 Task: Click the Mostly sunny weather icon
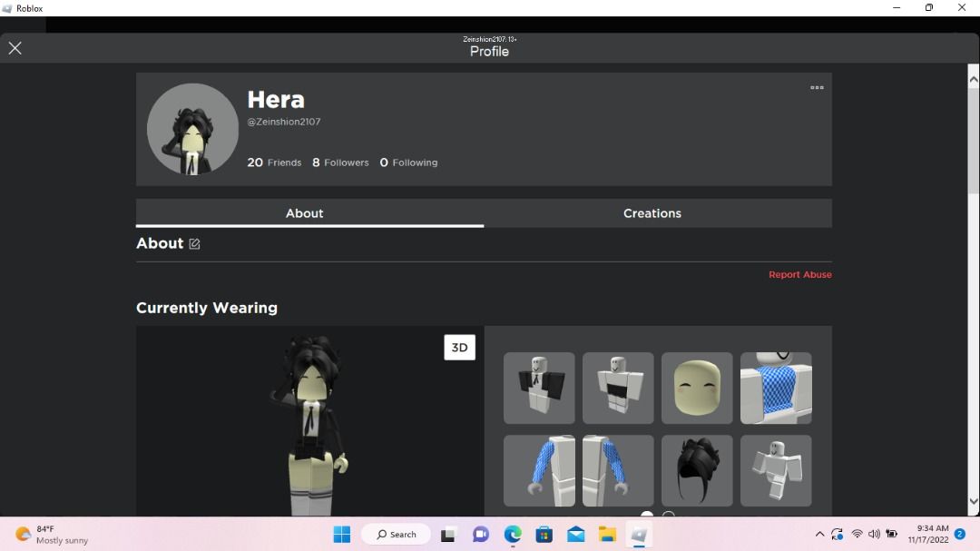click(x=22, y=534)
